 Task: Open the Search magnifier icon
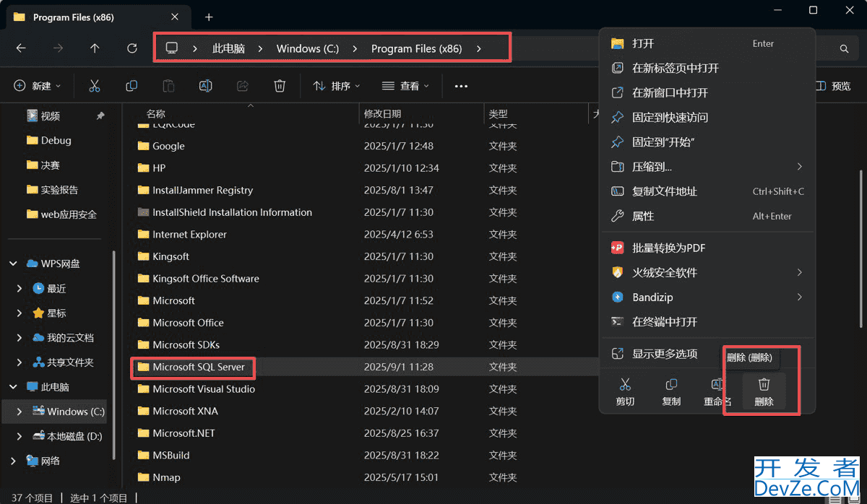844,48
